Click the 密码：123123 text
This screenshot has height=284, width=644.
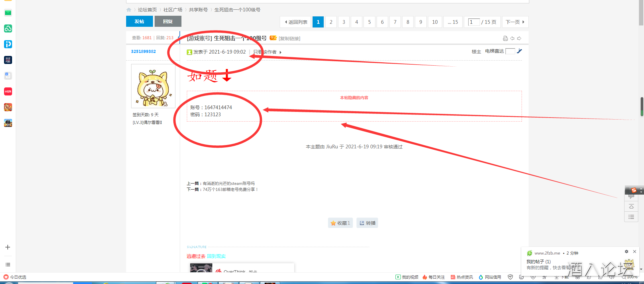(x=206, y=115)
